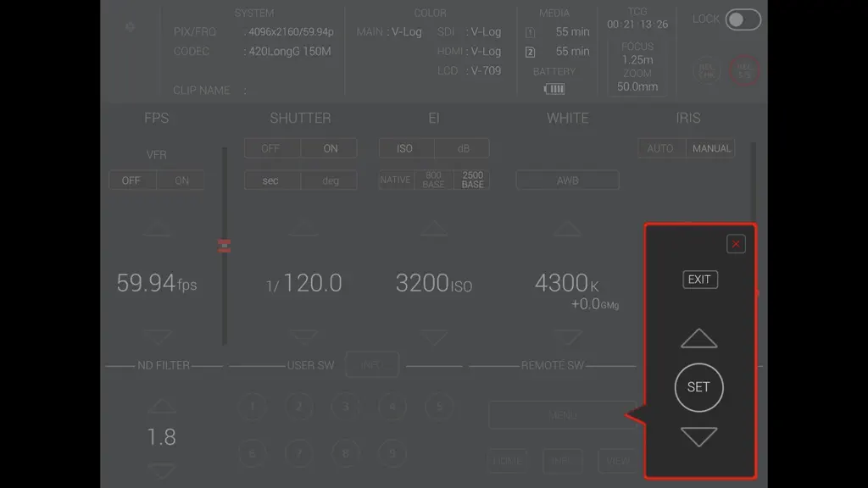868x488 pixels.
Task: Click the REC S.S. red circle icon
Action: click(x=744, y=71)
